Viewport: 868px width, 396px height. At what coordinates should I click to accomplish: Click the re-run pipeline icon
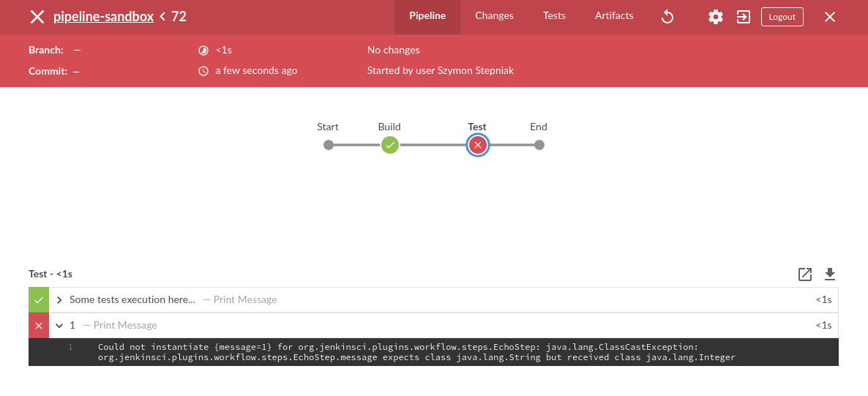tap(667, 17)
